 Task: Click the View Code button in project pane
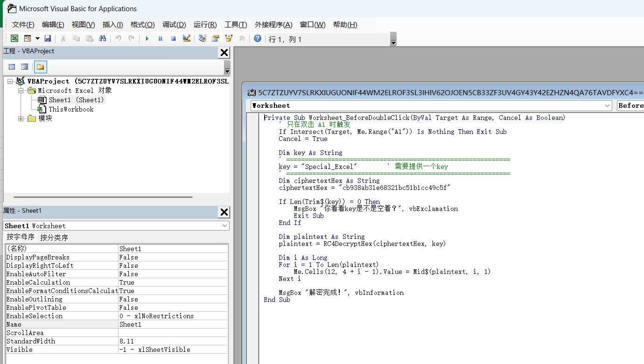coord(12,67)
